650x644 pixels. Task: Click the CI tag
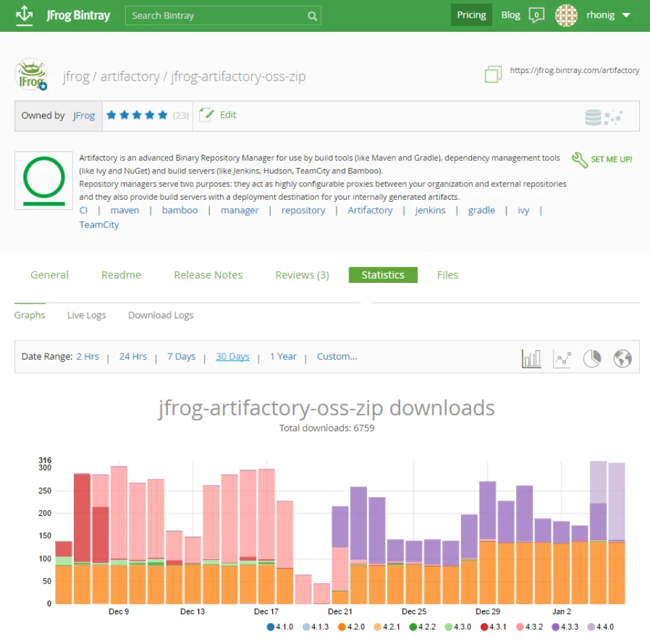point(83,210)
